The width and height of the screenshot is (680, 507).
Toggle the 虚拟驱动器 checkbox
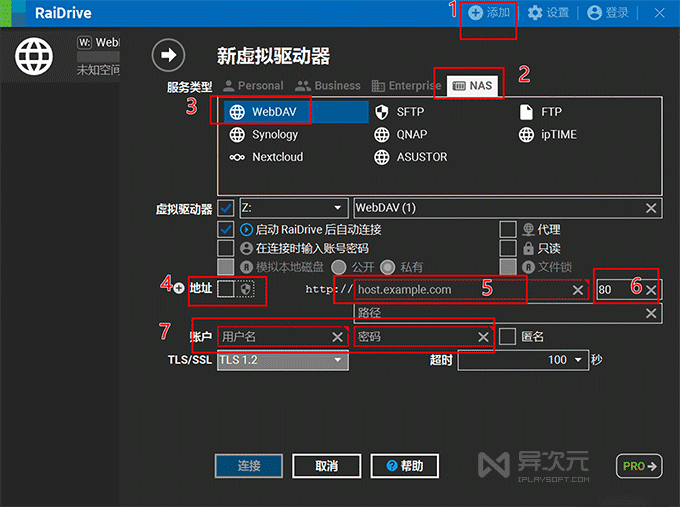click(x=226, y=208)
